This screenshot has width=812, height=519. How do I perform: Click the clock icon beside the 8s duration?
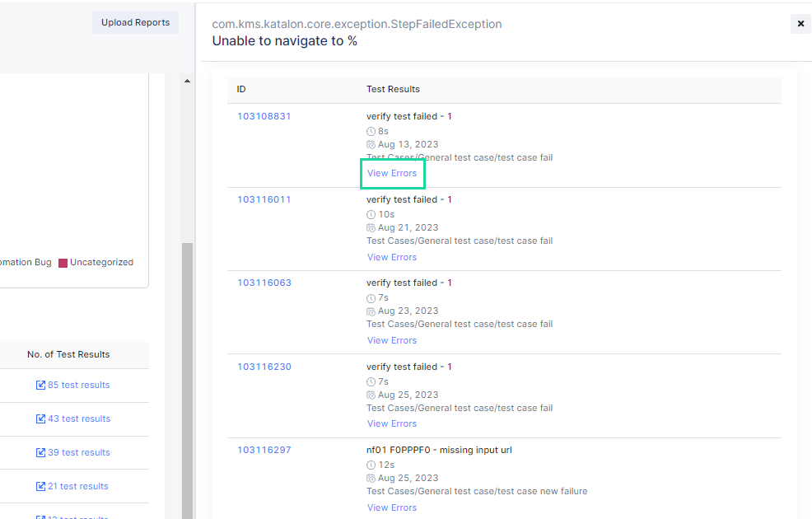tap(371, 131)
